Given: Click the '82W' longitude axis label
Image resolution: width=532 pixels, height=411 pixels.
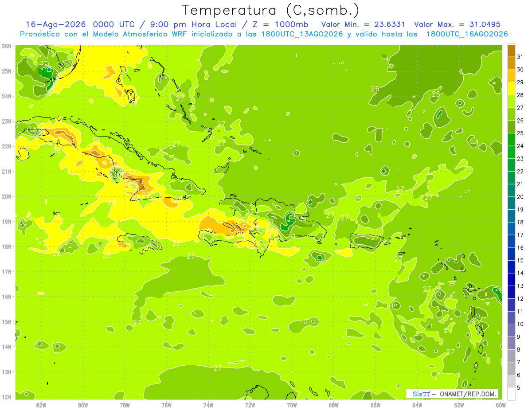Looking at the screenshot, I should pyautogui.click(x=41, y=405).
